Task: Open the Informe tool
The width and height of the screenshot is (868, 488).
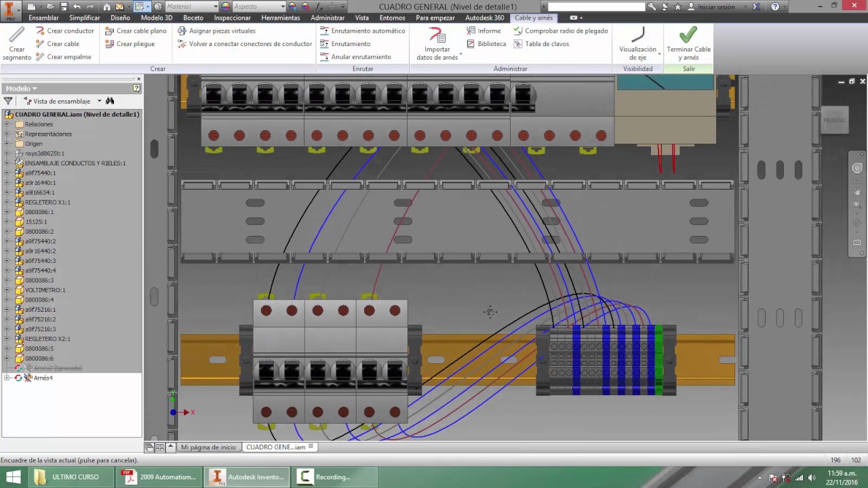Action: point(484,31)
